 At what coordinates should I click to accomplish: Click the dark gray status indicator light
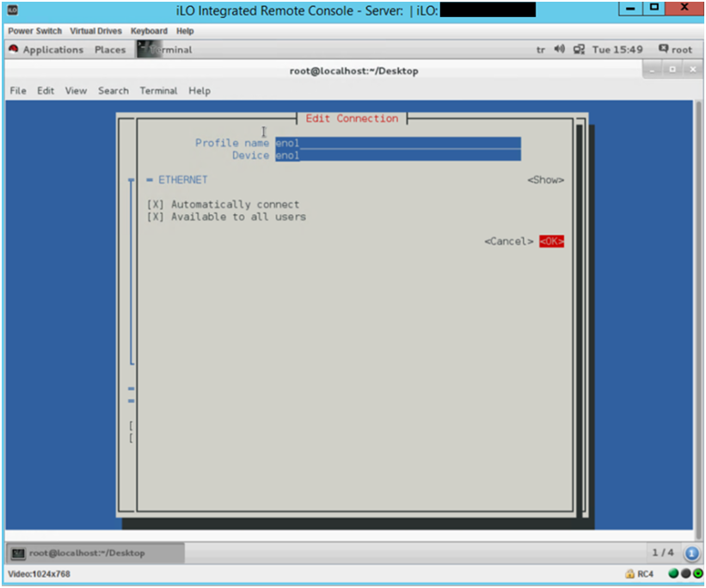click(685, 573)
